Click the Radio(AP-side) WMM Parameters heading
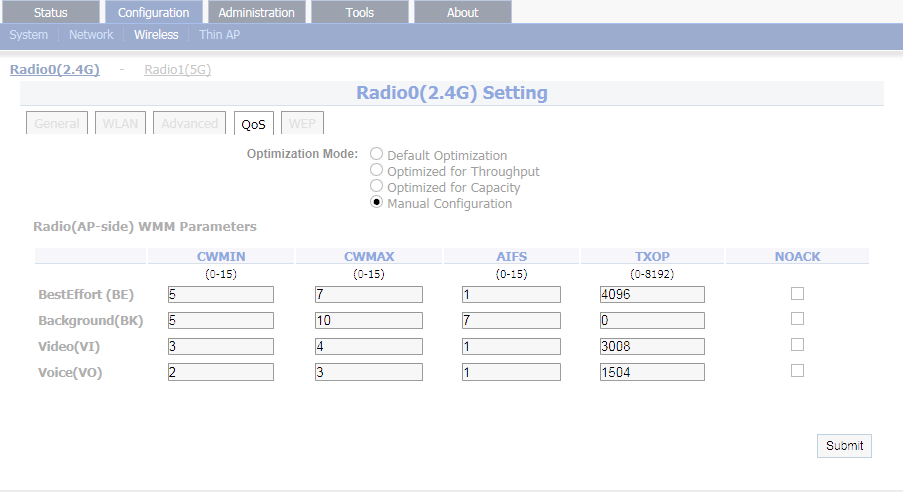This screenshot has height=492, width=903. [x=145, y=226]
